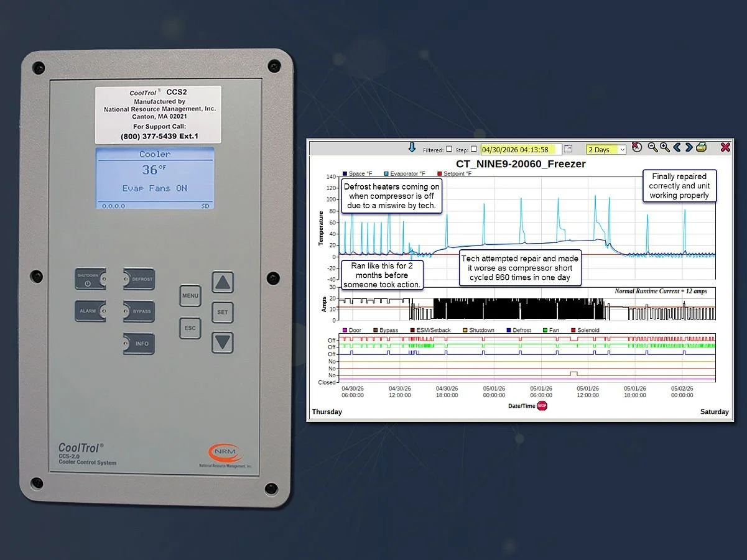Go to next period with right arrow
Screen dimensions: 747x560
(x=689, y=147)
